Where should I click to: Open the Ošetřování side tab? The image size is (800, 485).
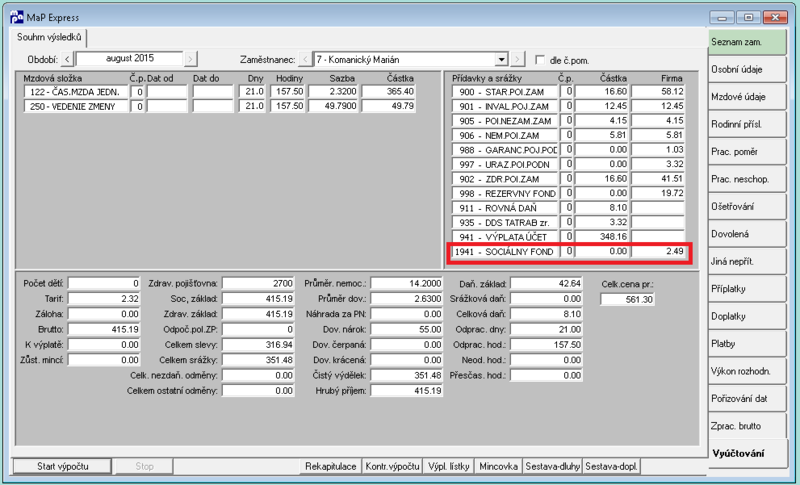(747, 207)
